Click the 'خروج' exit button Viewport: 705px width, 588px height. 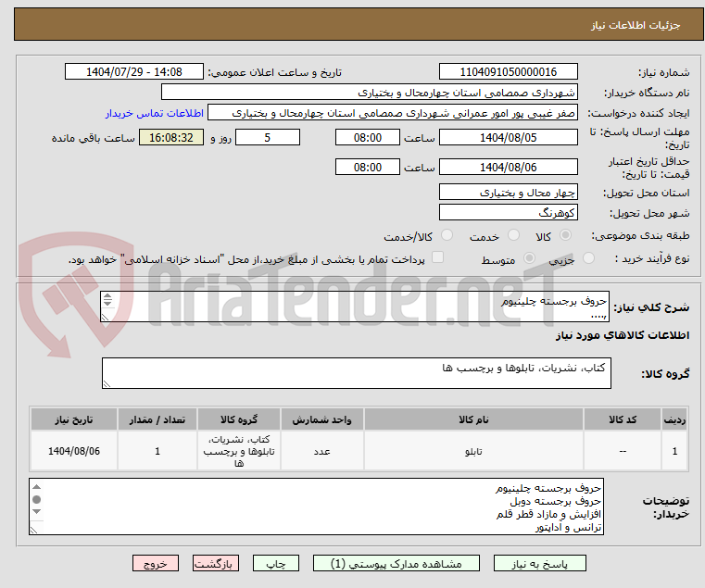point(155,563)
